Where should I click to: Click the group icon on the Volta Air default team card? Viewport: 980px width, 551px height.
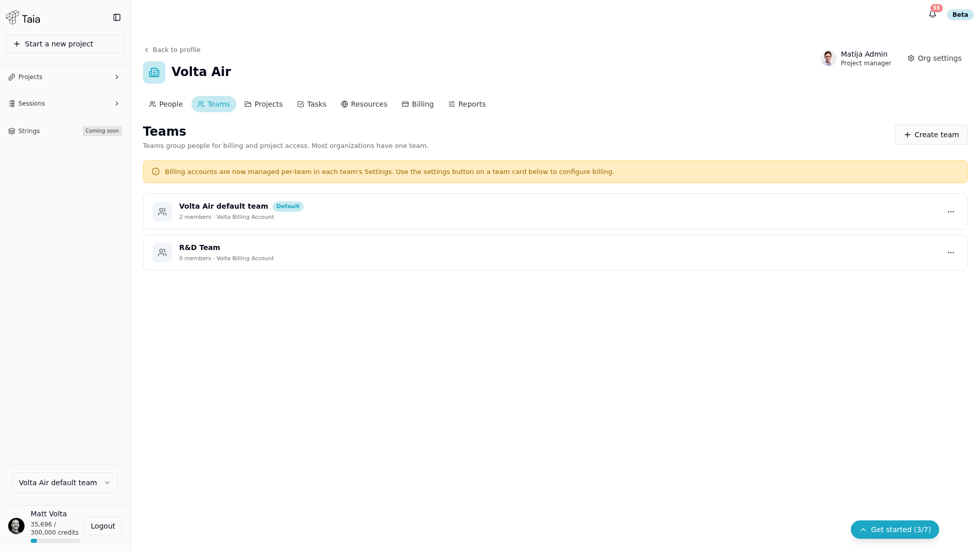(x=162, y=212)
